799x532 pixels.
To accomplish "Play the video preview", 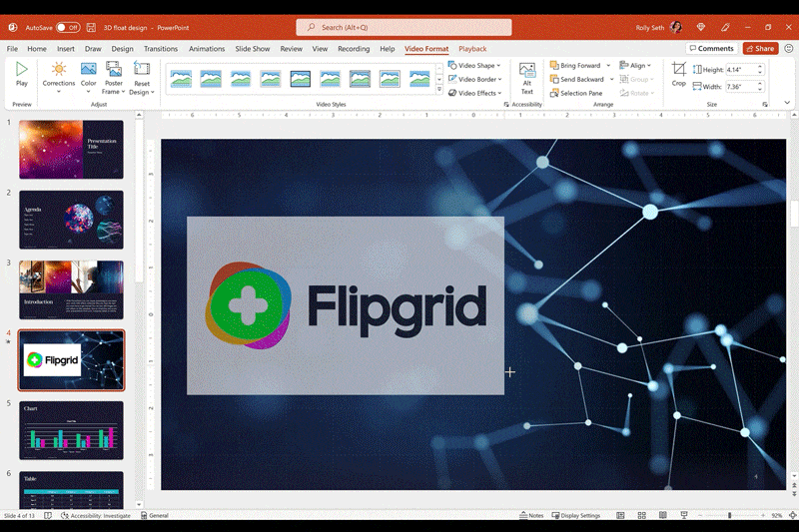I will coord(21,74).
